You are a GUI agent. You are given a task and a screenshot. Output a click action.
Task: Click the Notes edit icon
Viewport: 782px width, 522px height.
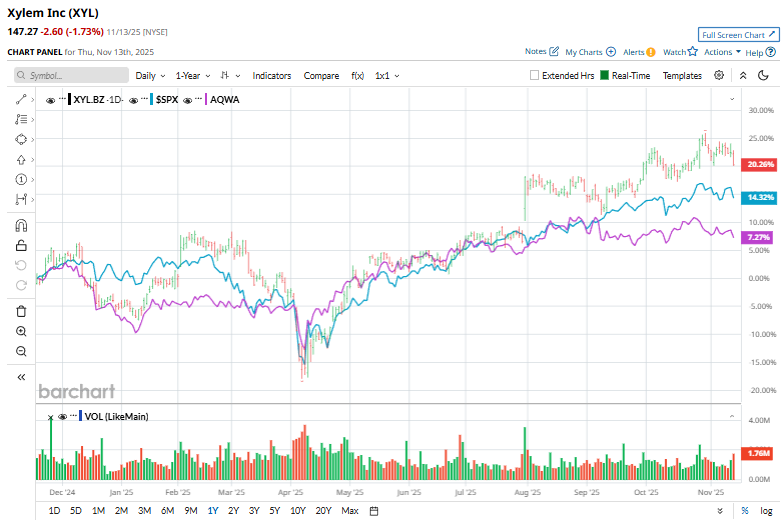pyautogui.click(x=554, y=51)
